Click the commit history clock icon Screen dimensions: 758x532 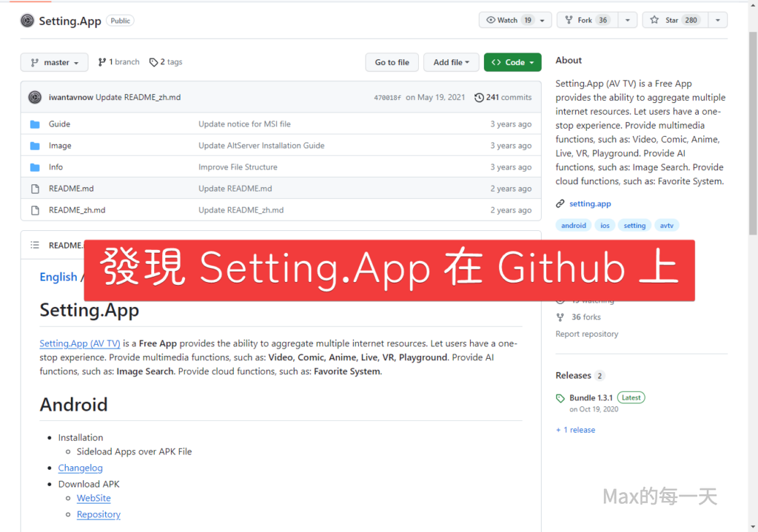[479, 98]
